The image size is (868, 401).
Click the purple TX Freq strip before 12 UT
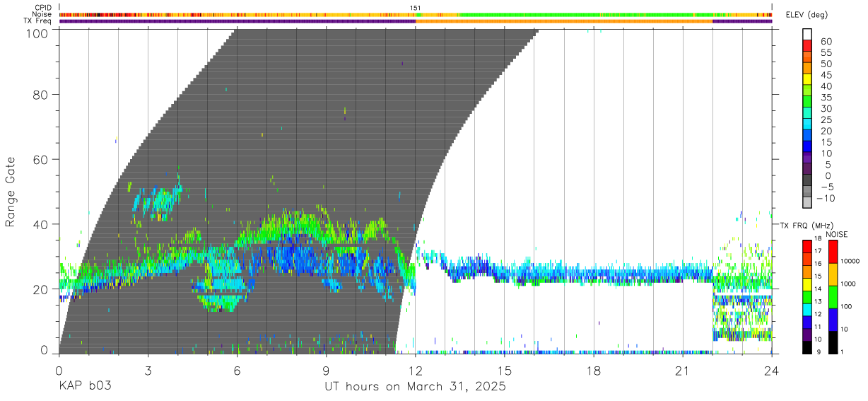[x=237, y=21]
